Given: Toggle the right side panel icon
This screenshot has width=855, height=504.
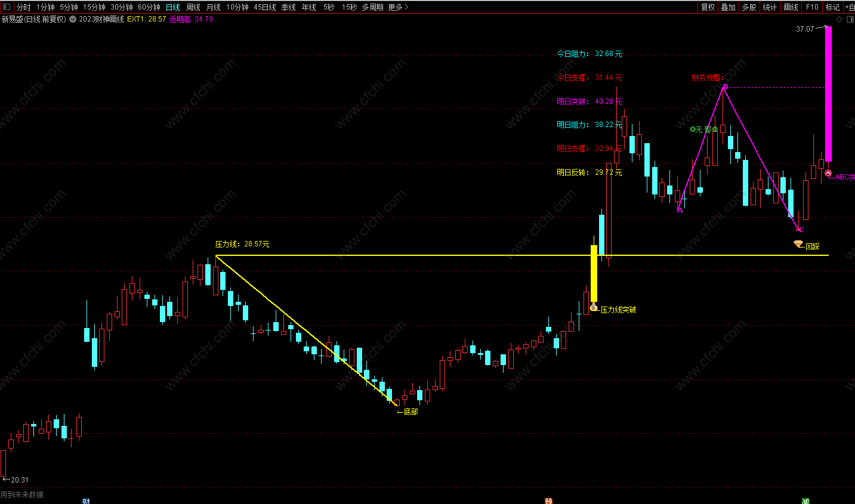Looking at the screenshot, I should coord(850,19).
